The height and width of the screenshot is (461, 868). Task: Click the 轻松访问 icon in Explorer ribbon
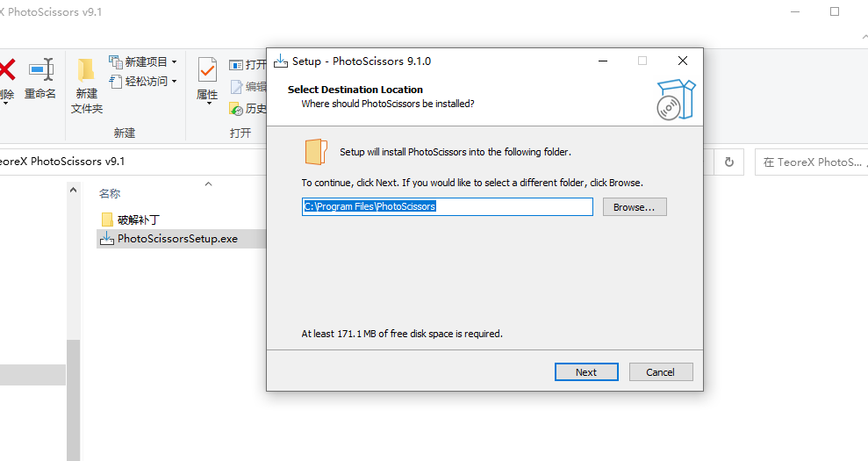tap(116, 82)
